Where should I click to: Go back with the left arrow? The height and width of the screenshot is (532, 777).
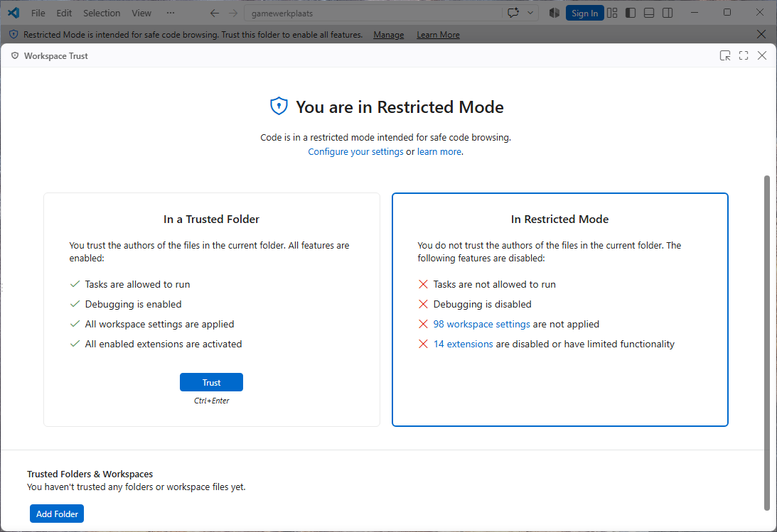pyautogui.click(x=215, y=13)
